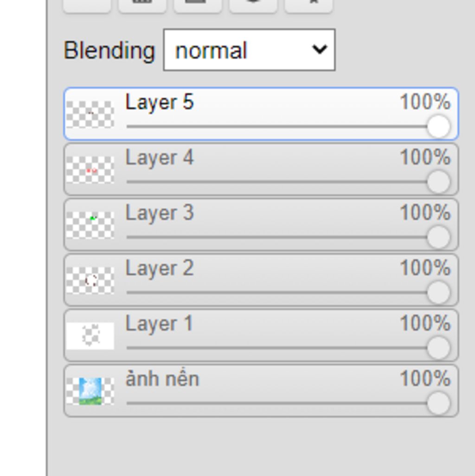Click the Layer 5 opacity slider handle
The width and height of the screenshot is (475, 476).
point(438,127)
